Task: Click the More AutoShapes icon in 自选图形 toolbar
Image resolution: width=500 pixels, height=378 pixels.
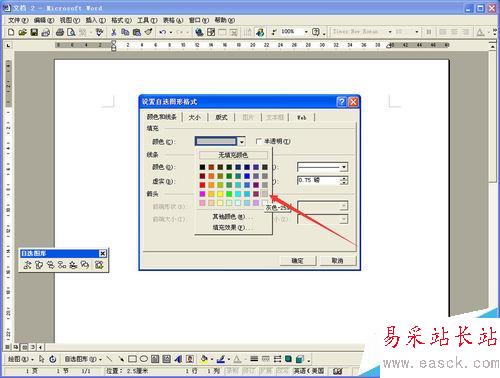Action: pyautogui.click(x=99, y=265)
